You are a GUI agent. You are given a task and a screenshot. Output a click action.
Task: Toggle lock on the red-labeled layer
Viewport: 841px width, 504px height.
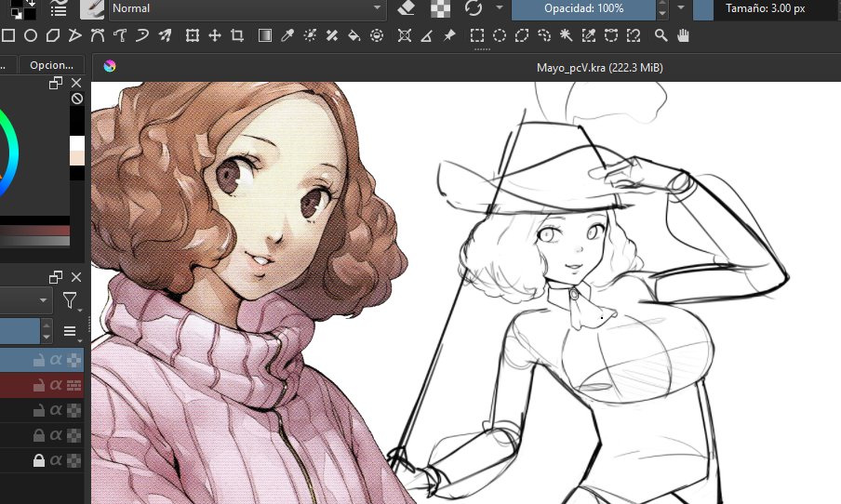tap(39, 385)
